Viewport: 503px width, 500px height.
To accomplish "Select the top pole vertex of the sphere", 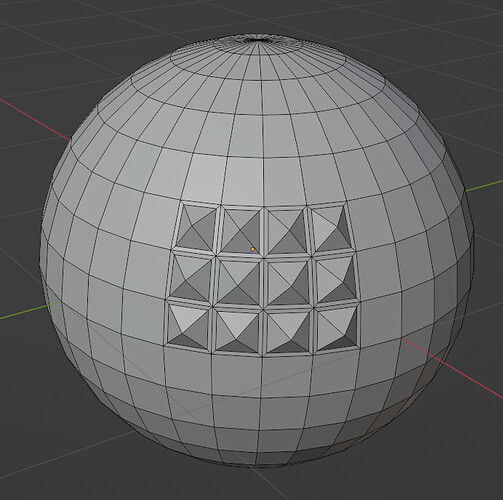I will pyautogui.click(x=260, y=39).
